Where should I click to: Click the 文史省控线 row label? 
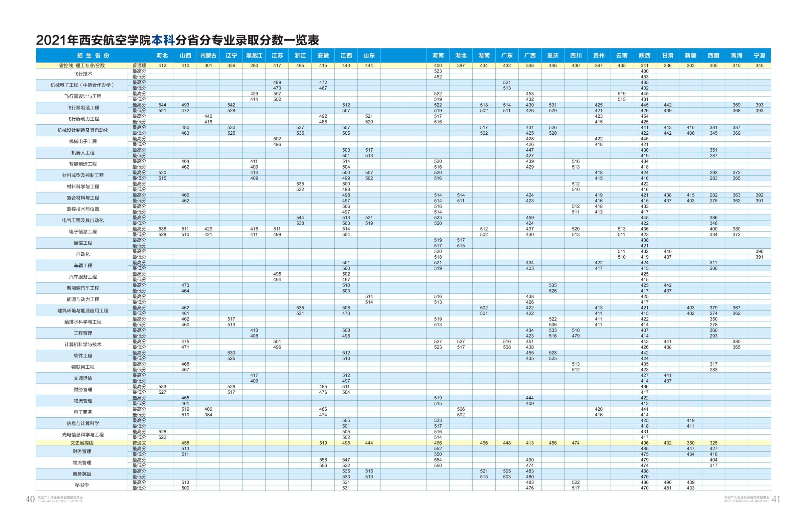82,443
